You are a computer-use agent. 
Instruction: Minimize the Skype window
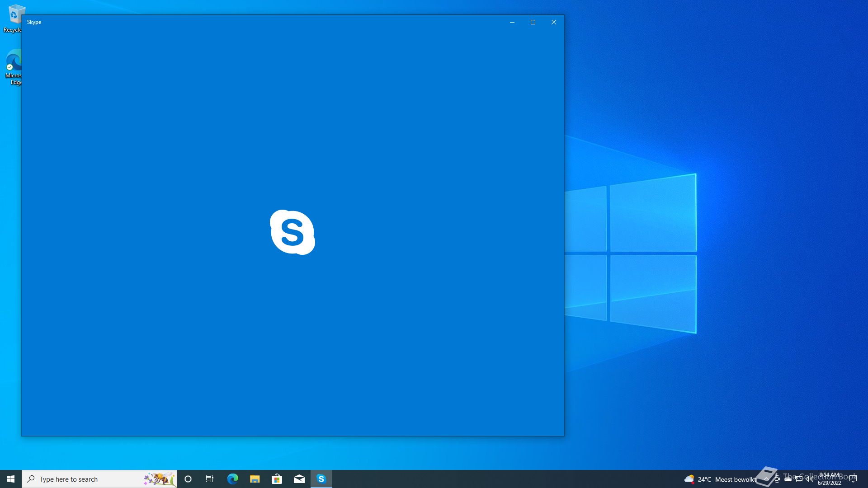pos(512,22)
